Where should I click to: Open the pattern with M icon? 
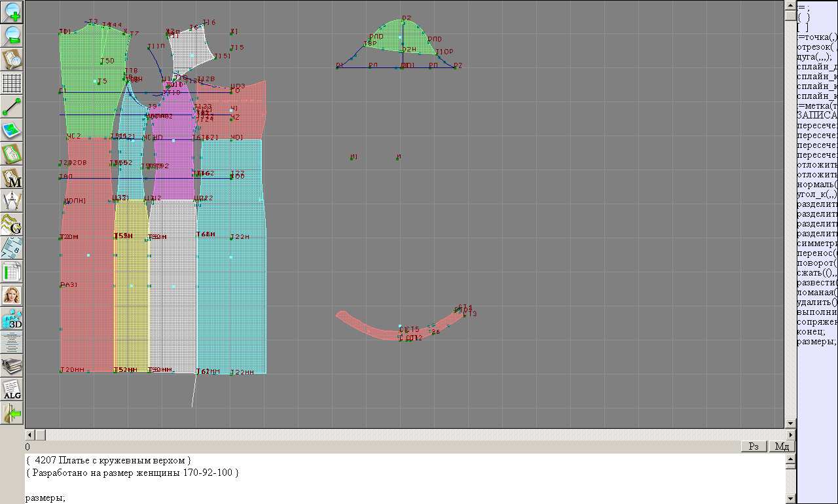point(12,177)
